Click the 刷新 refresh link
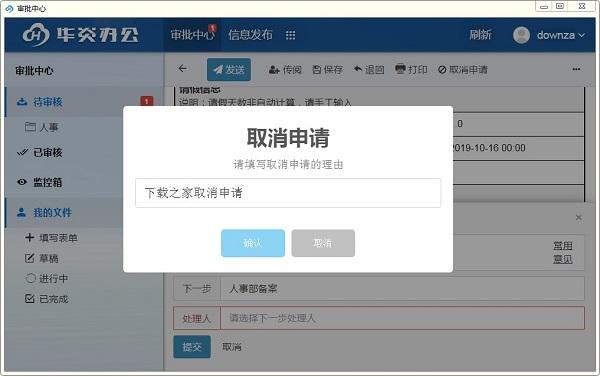Image resolution: width=600 pixels, height=376 pixels. pos(480,35)
